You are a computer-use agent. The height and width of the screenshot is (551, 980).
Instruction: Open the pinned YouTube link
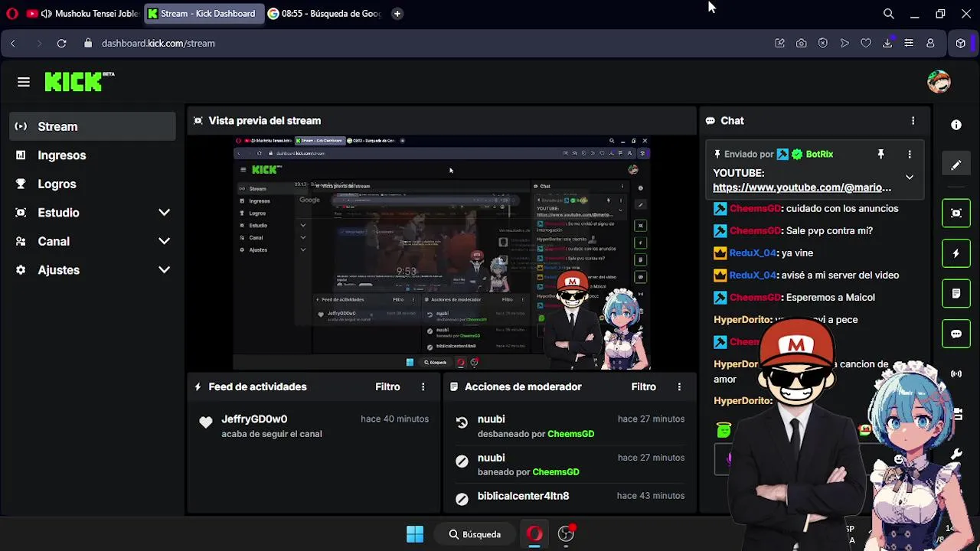[802, 187]
